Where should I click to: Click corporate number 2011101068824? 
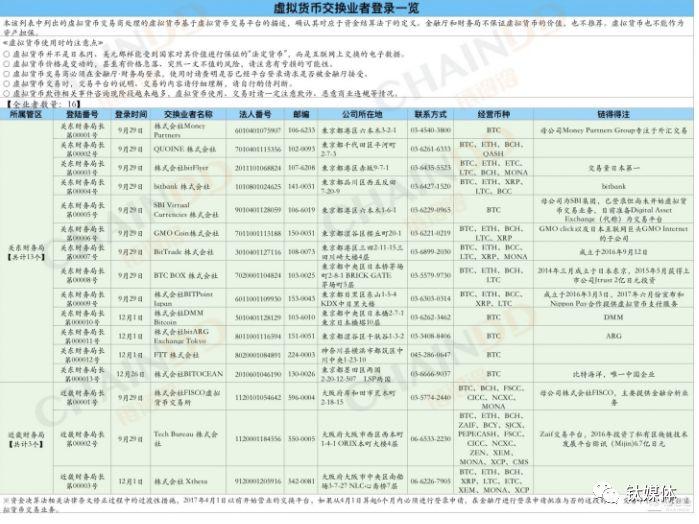pos(258,168)
